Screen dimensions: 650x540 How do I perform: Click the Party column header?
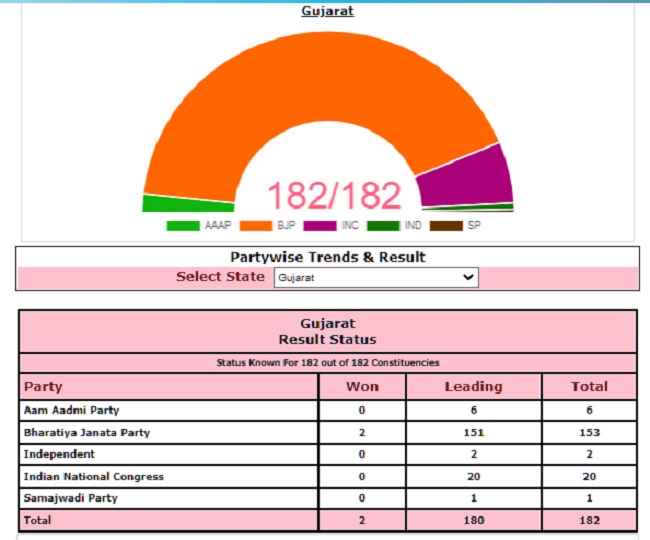pos(43,386)
